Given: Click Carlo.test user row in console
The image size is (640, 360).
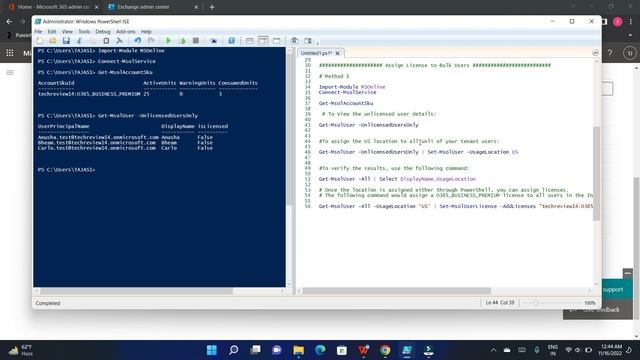Looking at the screenshot, I should 125,148.
